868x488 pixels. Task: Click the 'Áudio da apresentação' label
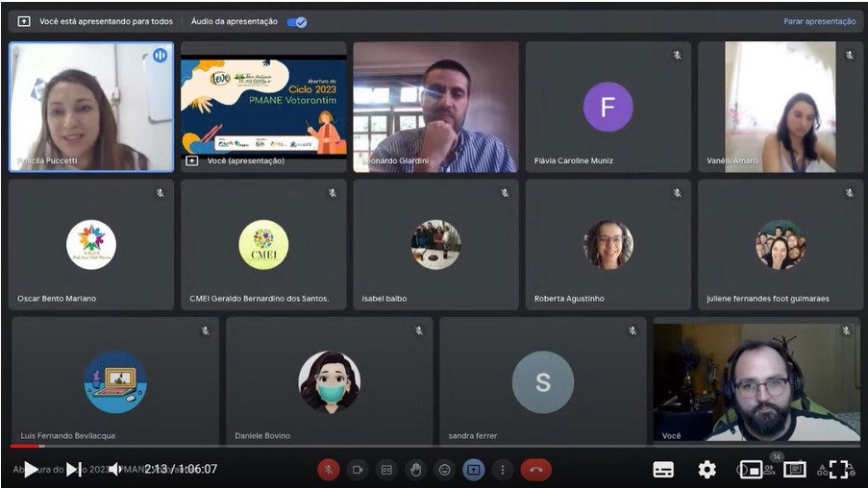click(235, 21)
